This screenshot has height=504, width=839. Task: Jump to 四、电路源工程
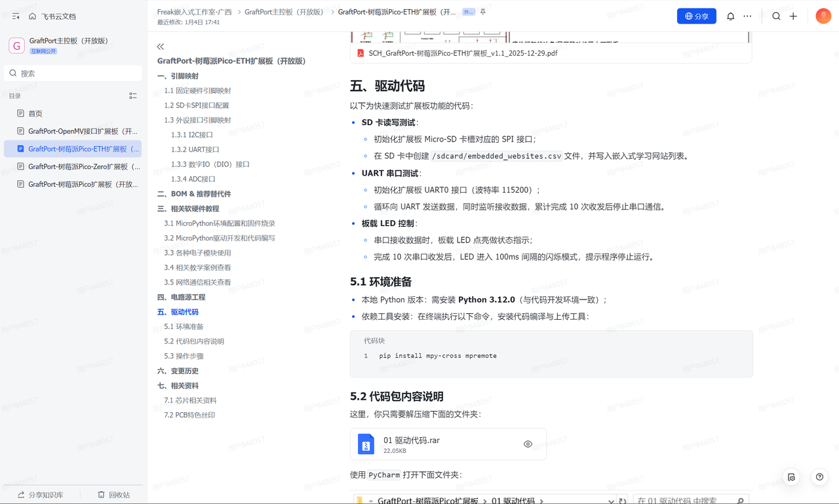(x=182, y=298)
